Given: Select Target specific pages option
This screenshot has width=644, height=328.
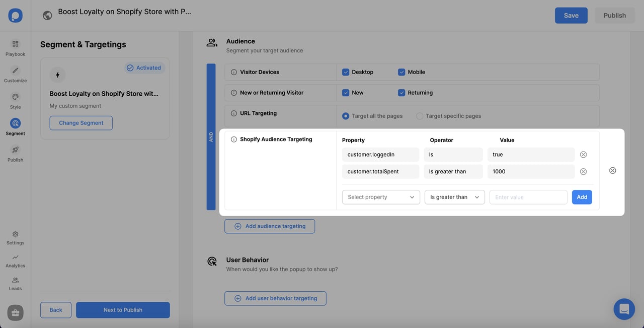Looking at the screenshot, I should [420, 116].
